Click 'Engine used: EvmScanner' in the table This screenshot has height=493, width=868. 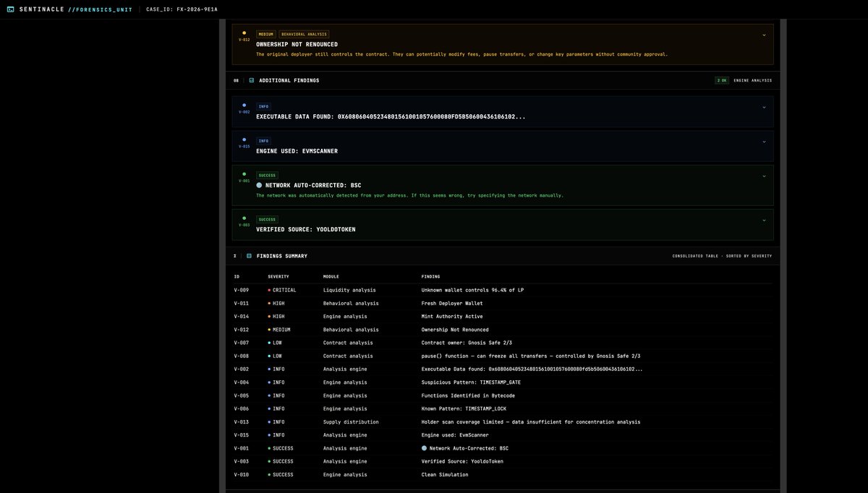[455, 435]
